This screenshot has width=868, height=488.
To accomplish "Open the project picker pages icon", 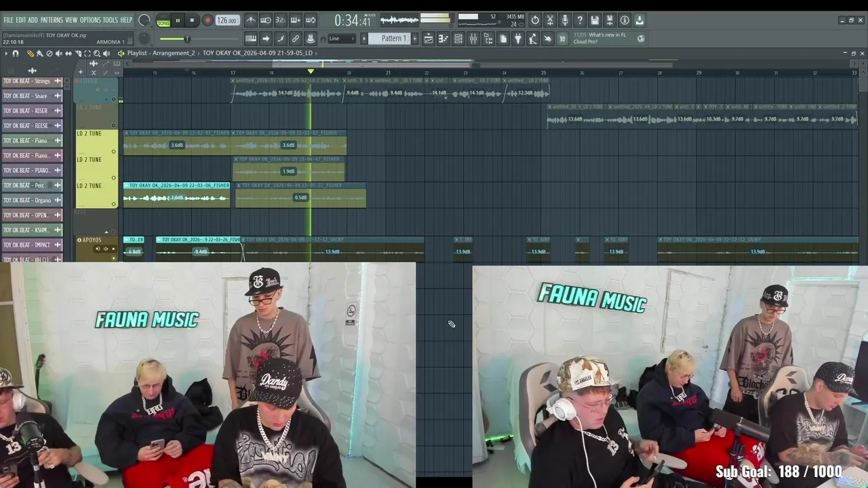I will pos(503,39).
